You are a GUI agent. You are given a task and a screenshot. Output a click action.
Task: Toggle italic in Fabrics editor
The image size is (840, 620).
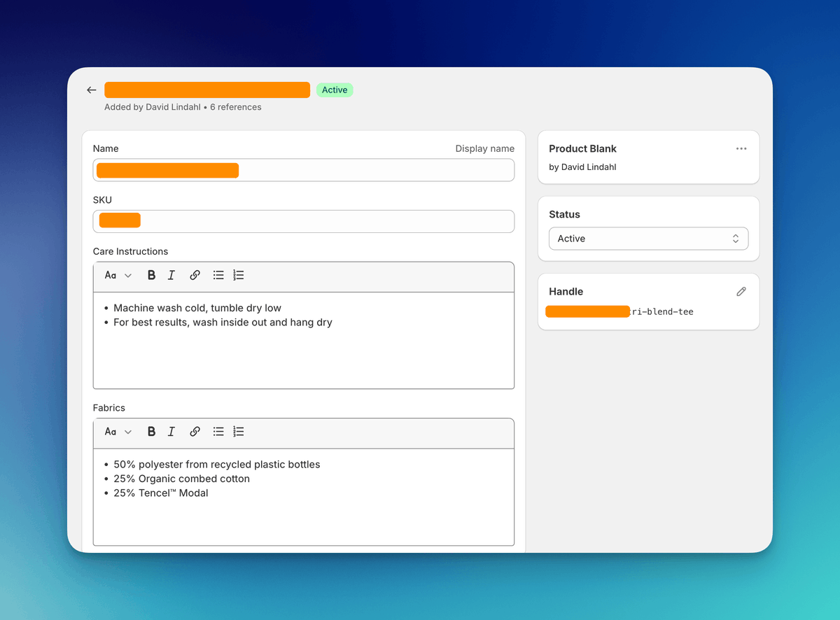click(x=171, y=432)
